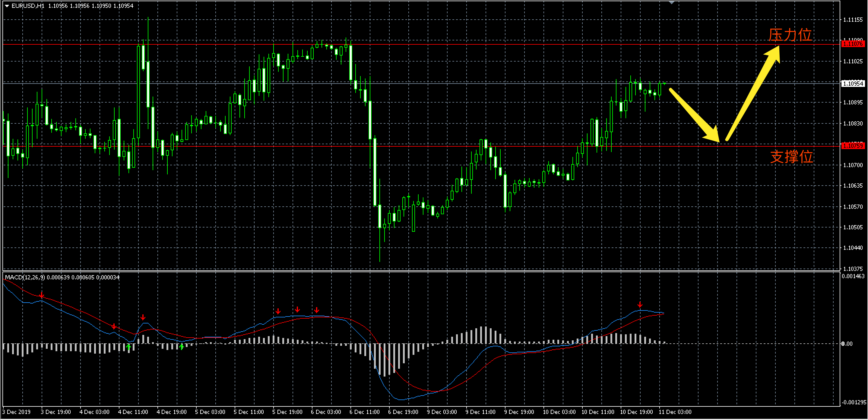Click the 4 Dec 03:00 time label
The width and height of the screenshot is (868, 420).
click(94, 412)
